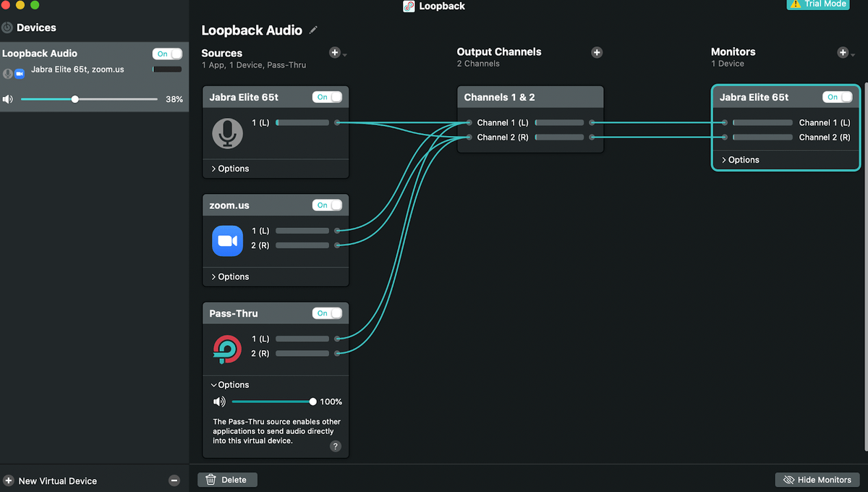The width and height of the screenshot is (868, 492).
Task: Expand Options in the Jabra monitor card
Action: [740, 160]
